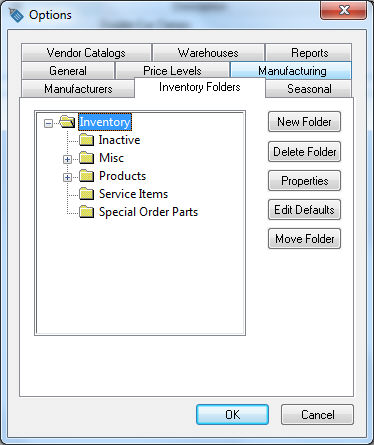Select the Special Order Parts label
The height and width of the screenshot is (445, 374).
[148, 212]
